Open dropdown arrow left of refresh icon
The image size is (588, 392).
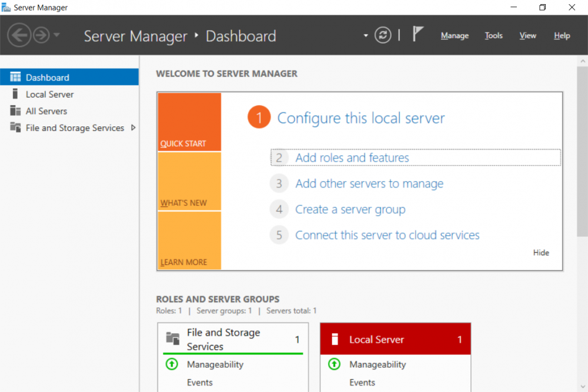[x=365, y=36]
